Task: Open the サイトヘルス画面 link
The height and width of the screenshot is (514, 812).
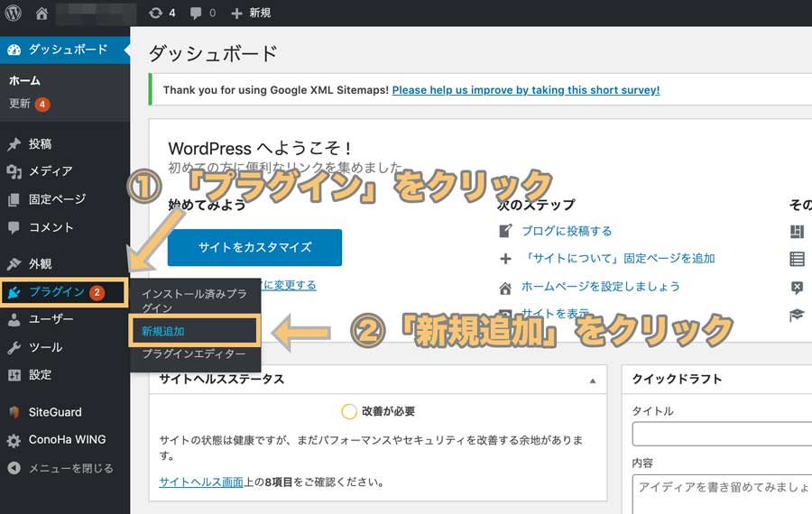Action: pos(201,482)
